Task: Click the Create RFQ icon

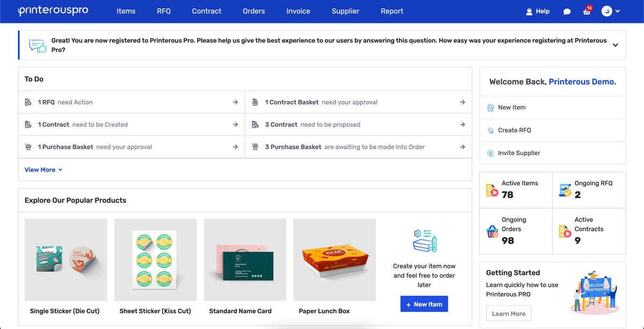Action: pos(491,130)
